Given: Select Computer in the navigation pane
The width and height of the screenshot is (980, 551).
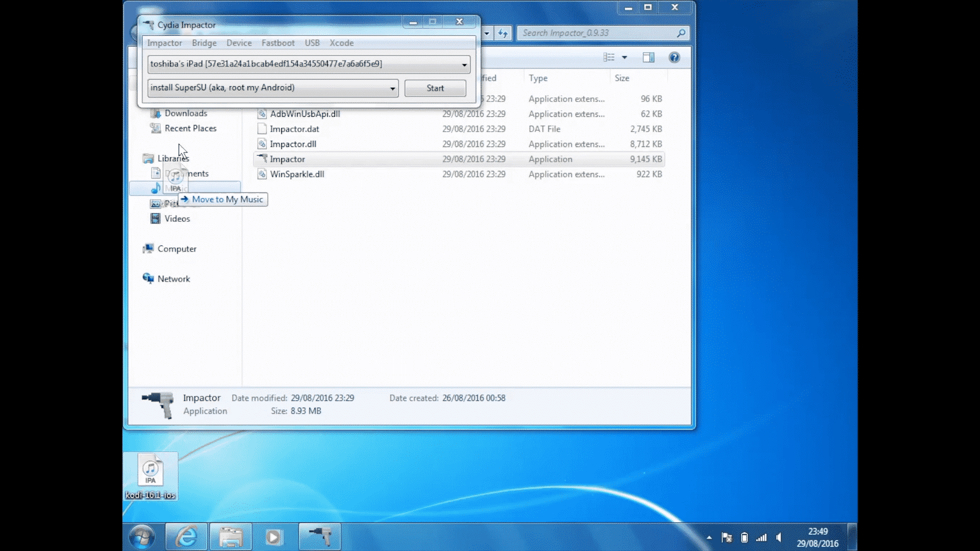Looking at the screenshot, I should [177, 248].
